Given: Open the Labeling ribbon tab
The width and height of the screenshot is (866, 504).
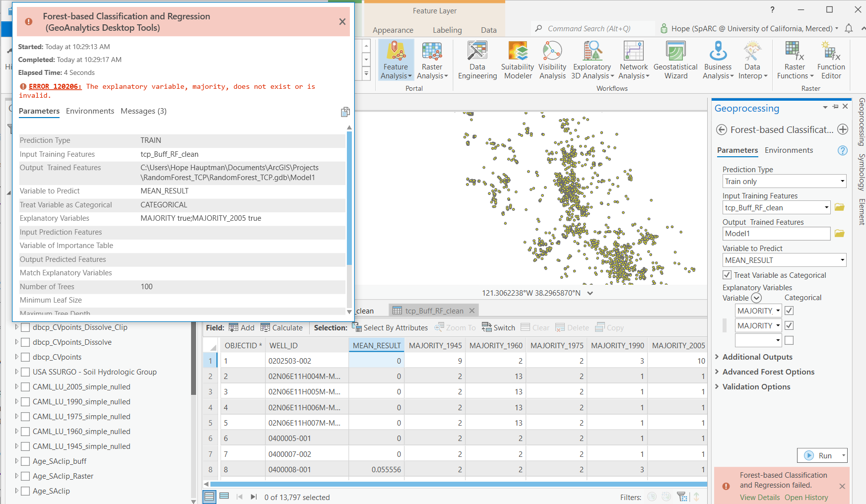Looking at the screenshot, I should tap(447, 30).
